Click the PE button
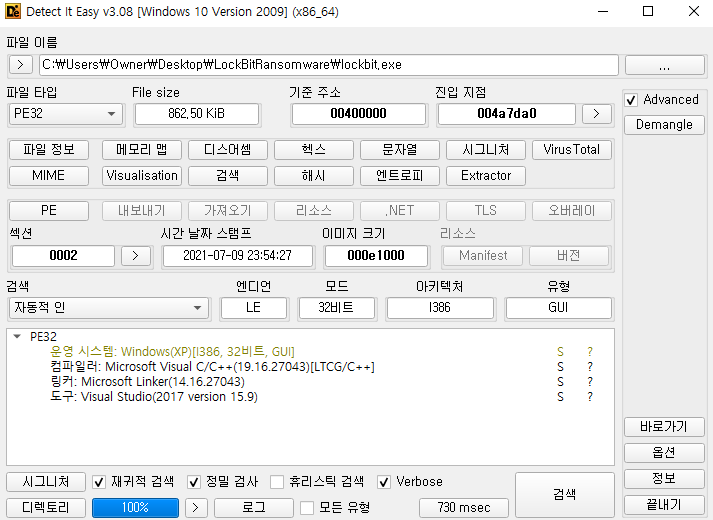Viewport: 713px width, 520px height. click(49, 211)
